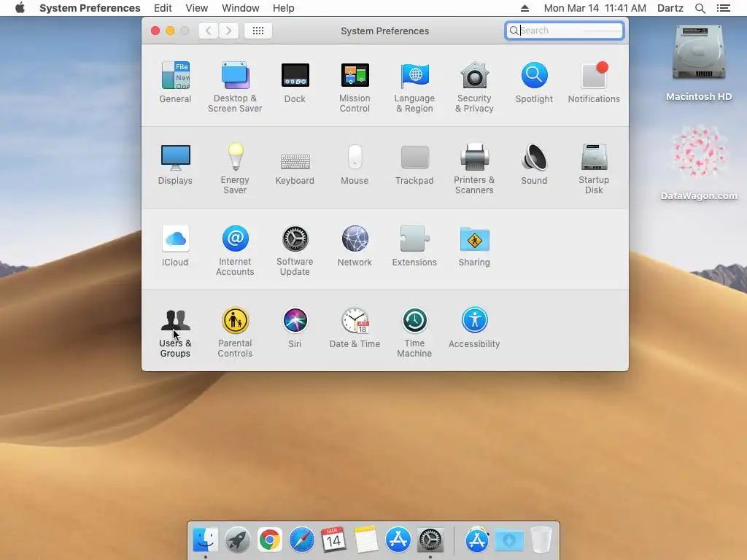This screenshot has width=747, height=560.
Task: Click the back navigation arrow
Action: (208, 31)
